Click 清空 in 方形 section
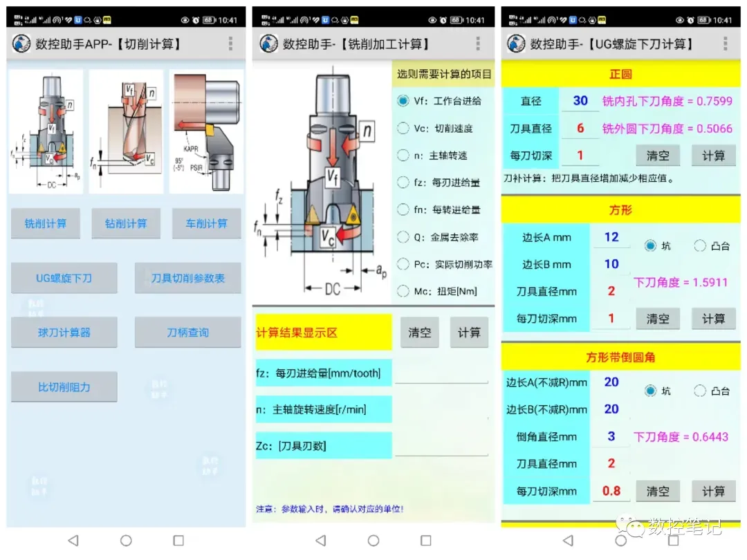747x560 pixels. pos(658,319)
